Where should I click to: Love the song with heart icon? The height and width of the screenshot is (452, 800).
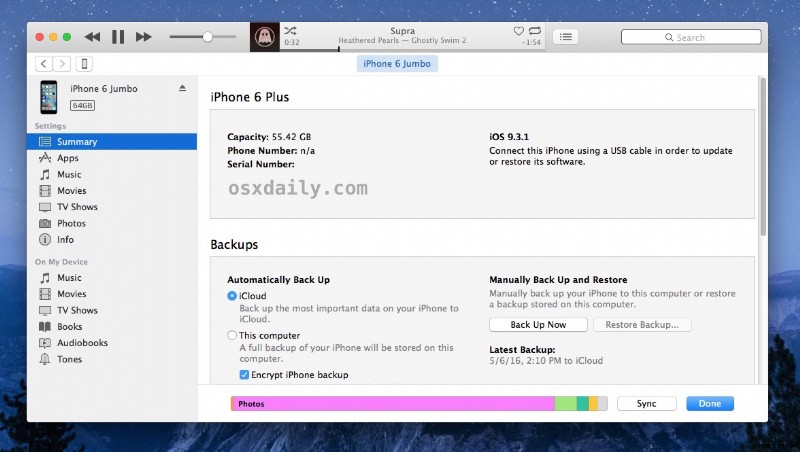(x=518, y=31)
